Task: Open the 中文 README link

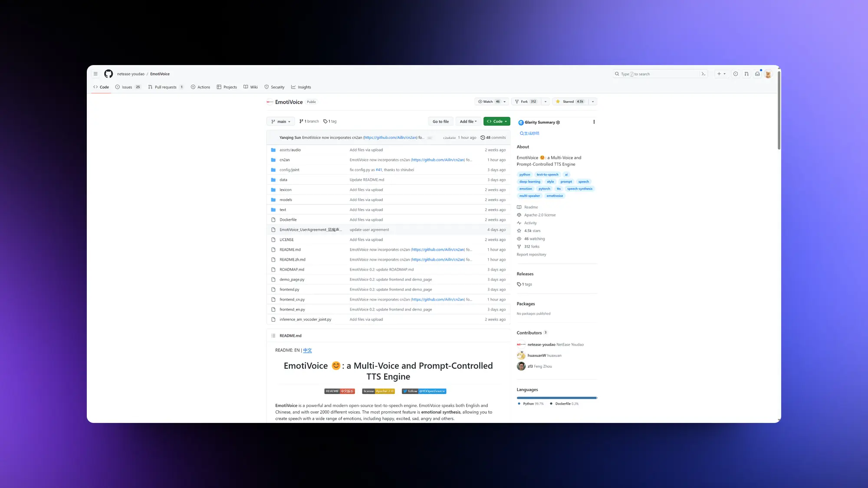Action: coord(307,350)
